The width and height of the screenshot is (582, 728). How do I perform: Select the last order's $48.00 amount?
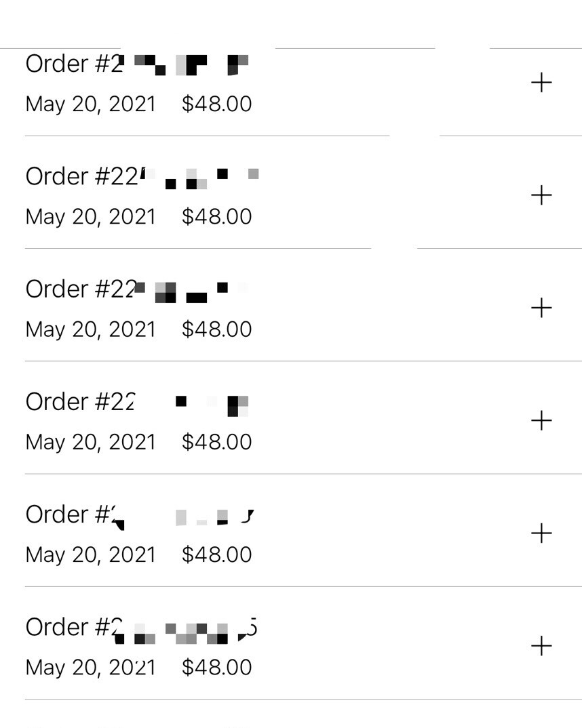217,667
